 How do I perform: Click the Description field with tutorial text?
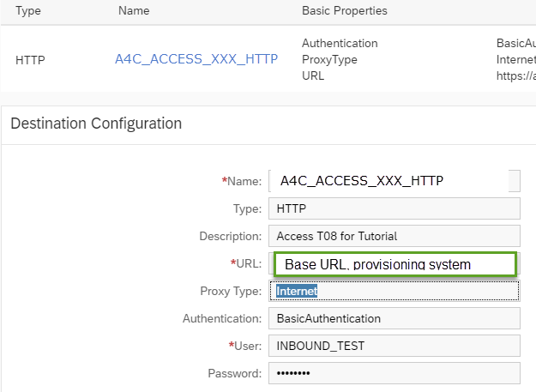tap(394, 236)
